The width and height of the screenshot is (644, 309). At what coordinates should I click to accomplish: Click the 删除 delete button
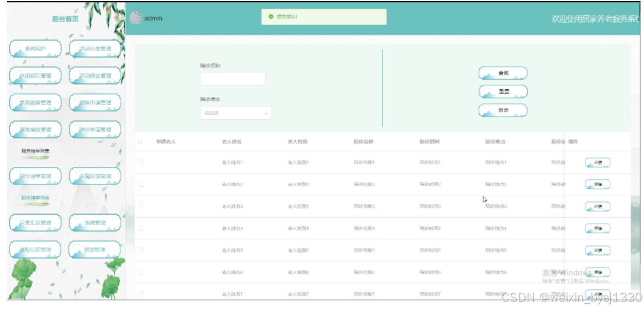point(503,111)
